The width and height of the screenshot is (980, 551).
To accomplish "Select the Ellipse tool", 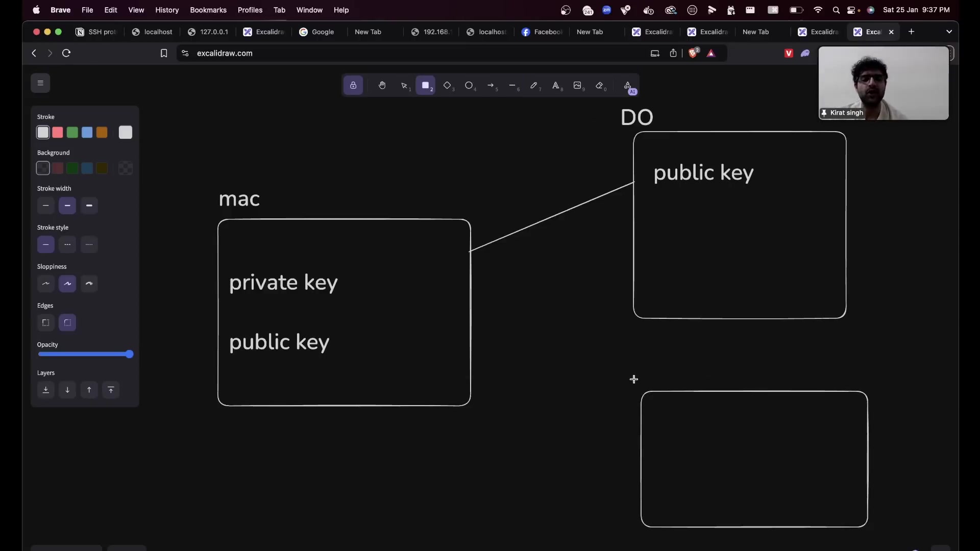I will [469, 86].
